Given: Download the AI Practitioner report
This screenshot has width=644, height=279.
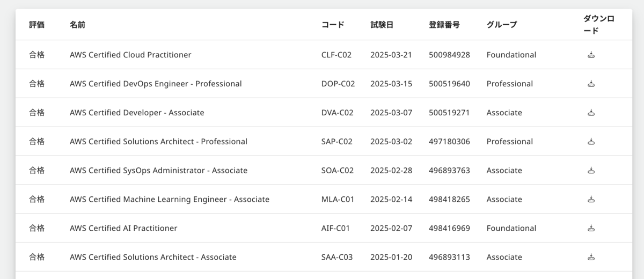Looking at the screenshot, I should pyautogui.click(x=591, y=229).
